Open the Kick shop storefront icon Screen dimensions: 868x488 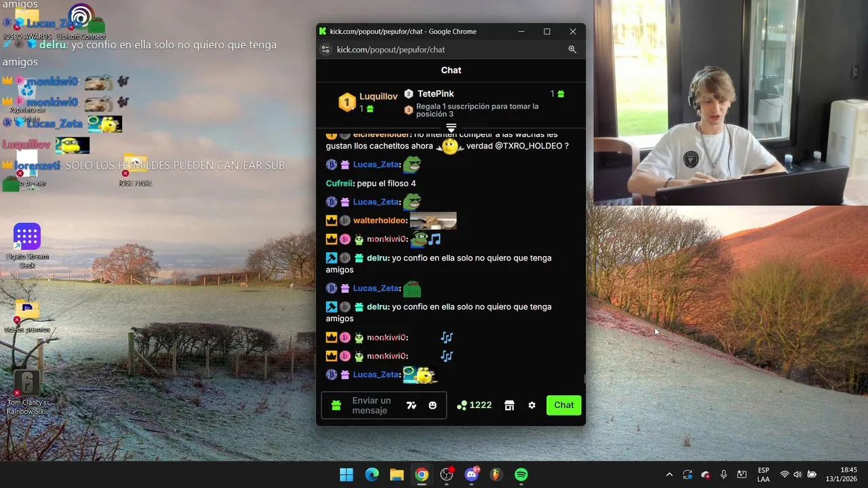pos(509,405)
